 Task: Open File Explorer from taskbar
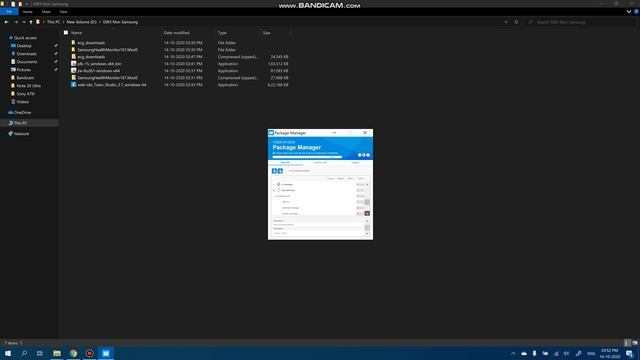tap(57, 353)
